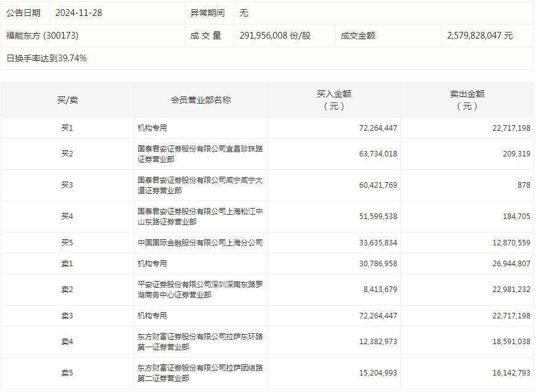
Task: Click the announcement date 2024-11-28
Action: (x=79, y=13)
